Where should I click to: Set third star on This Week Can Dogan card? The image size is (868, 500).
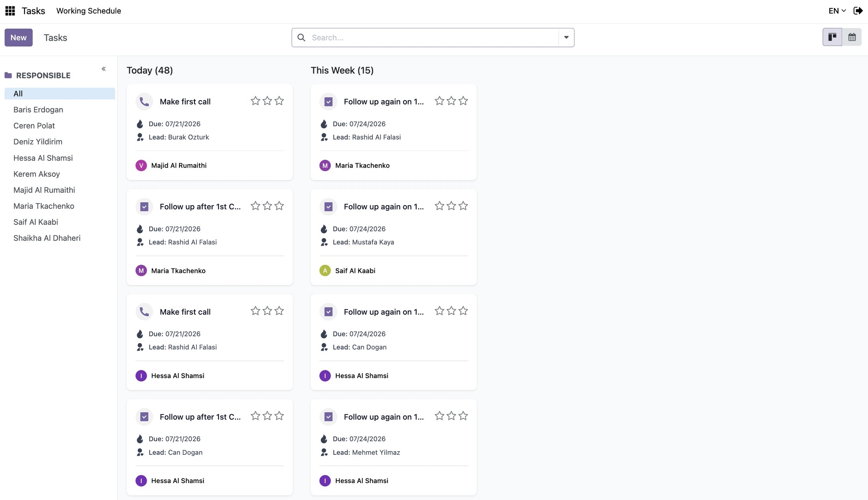tap(463, 311)
